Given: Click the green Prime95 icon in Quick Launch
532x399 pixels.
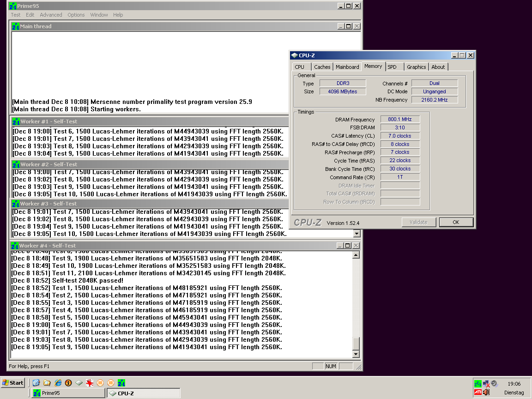Looking at the screenshot, I should pyautogui.click(x=121, y=383).
